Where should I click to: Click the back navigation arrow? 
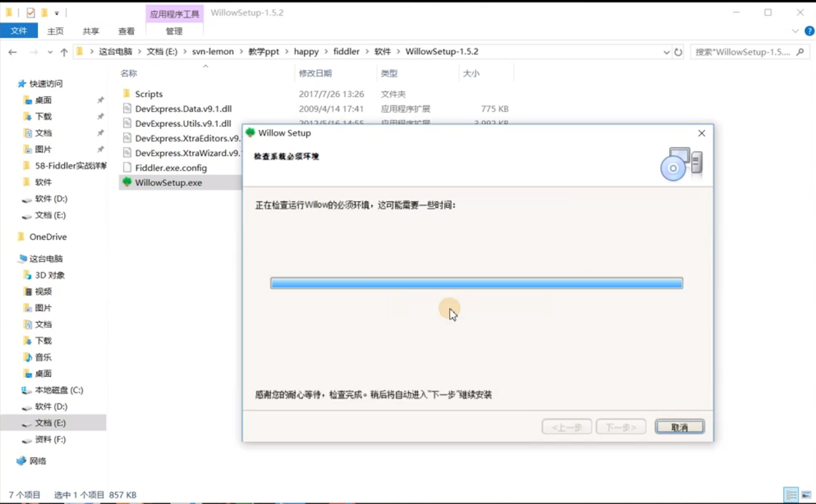pyautogui.click(x=13, y=52)
